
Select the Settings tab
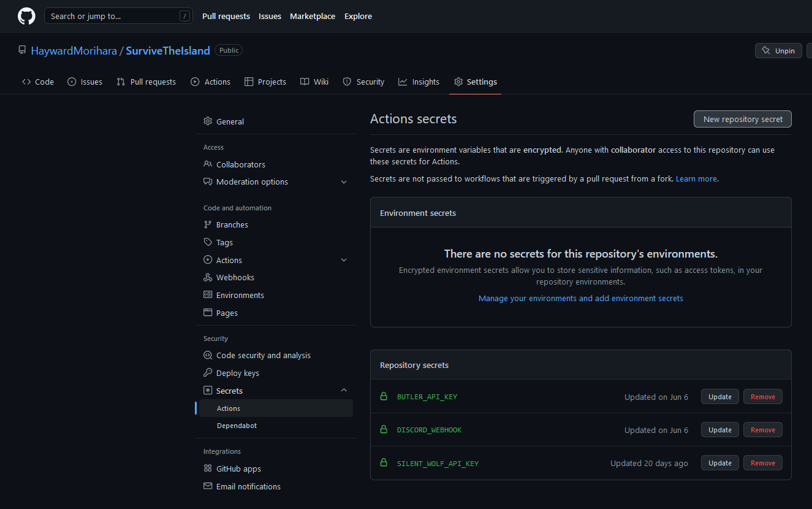click(475, 82)
